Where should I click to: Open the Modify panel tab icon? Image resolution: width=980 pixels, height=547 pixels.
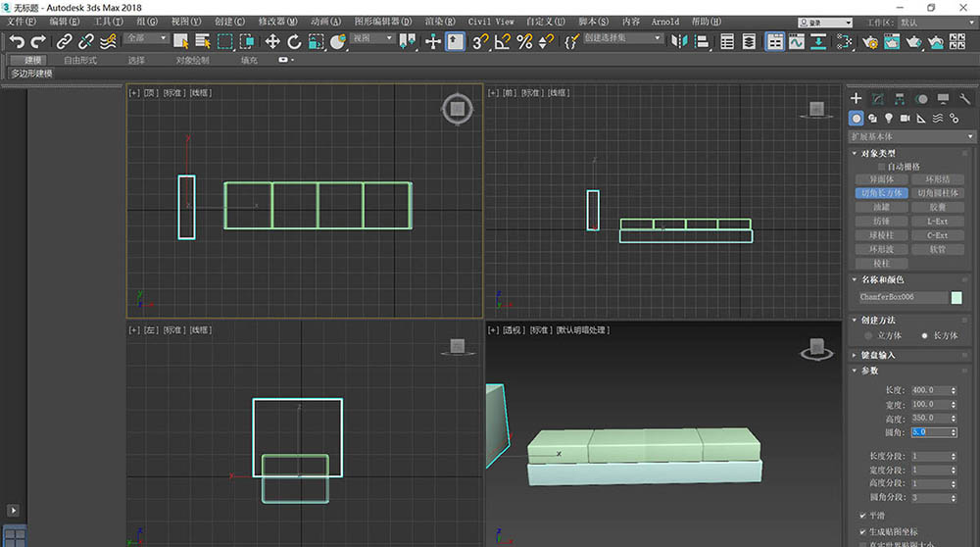coord(877,99)
